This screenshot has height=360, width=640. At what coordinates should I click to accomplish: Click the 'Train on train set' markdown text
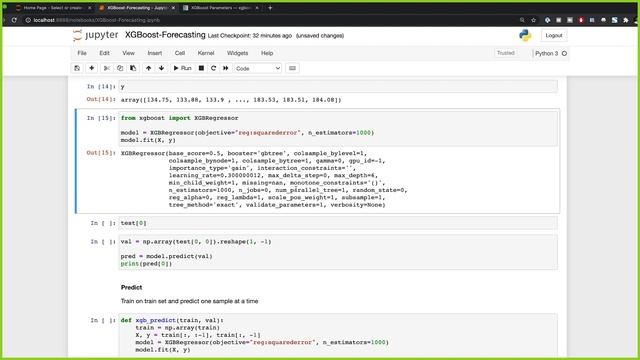(x=189, y=301)
